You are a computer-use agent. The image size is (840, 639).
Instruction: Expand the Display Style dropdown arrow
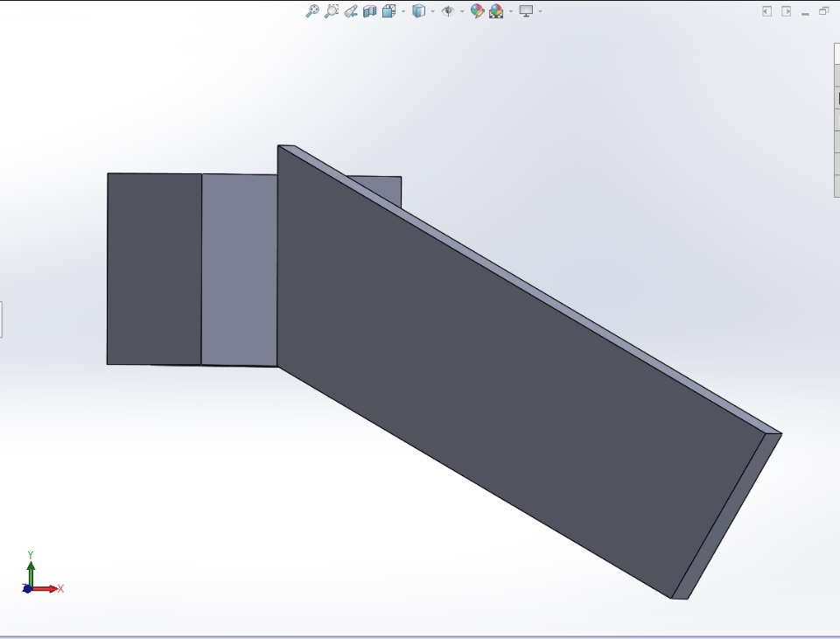(x=433, y=11)
